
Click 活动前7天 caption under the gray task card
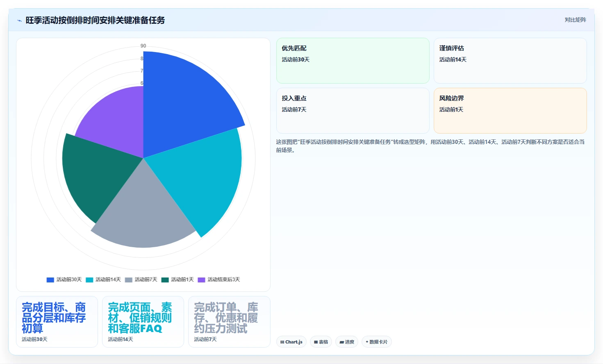(x=205, y=339)
